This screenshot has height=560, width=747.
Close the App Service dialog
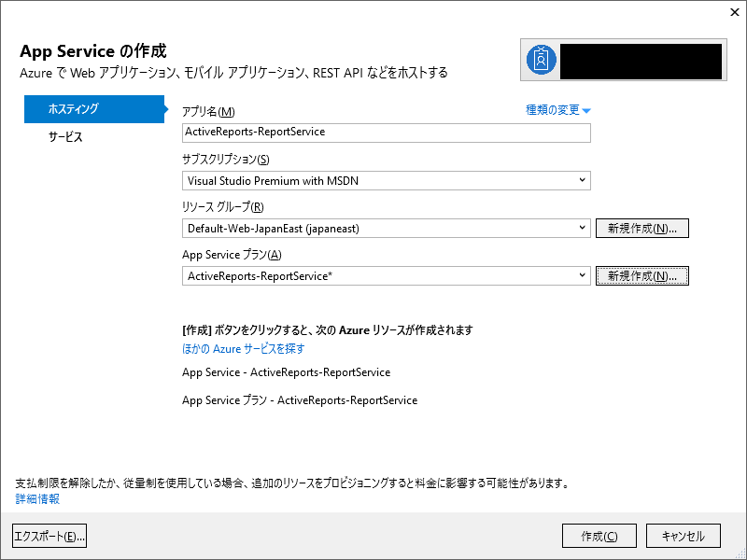point(735,12)
